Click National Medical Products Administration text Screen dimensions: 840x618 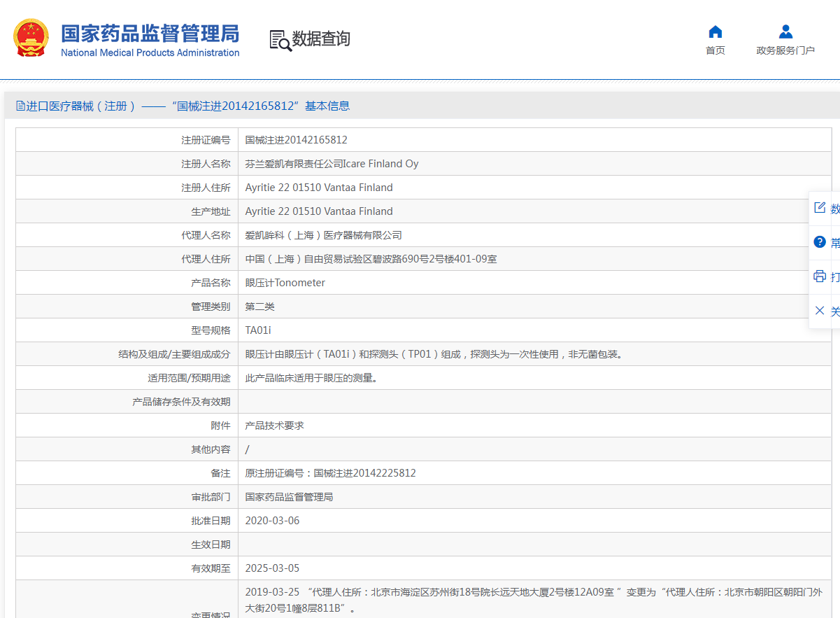(x=150, y=53)
